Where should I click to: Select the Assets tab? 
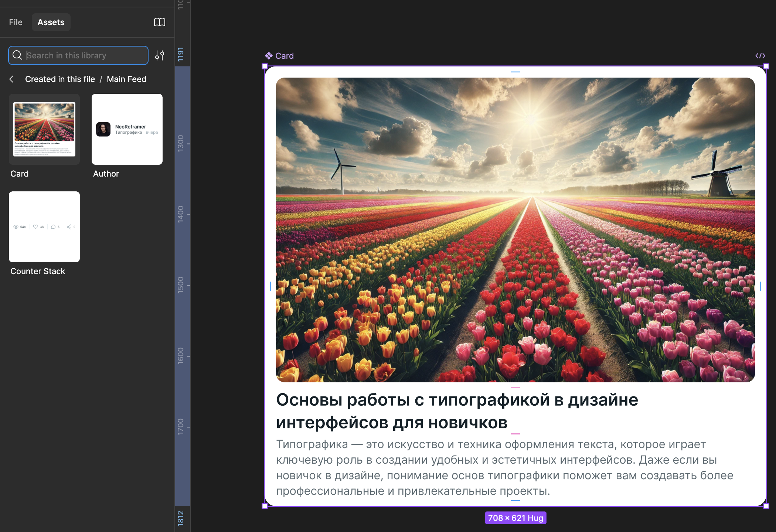point(51,22)
